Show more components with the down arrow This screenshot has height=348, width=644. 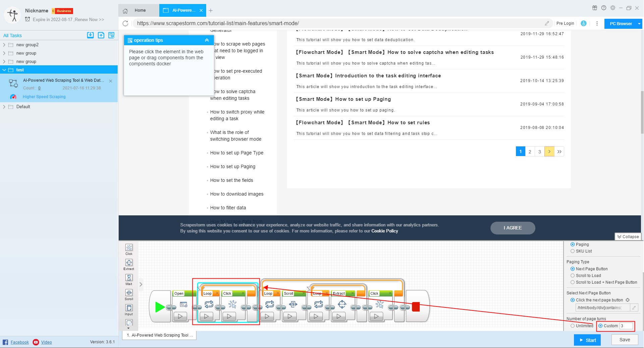pos(129,329)
